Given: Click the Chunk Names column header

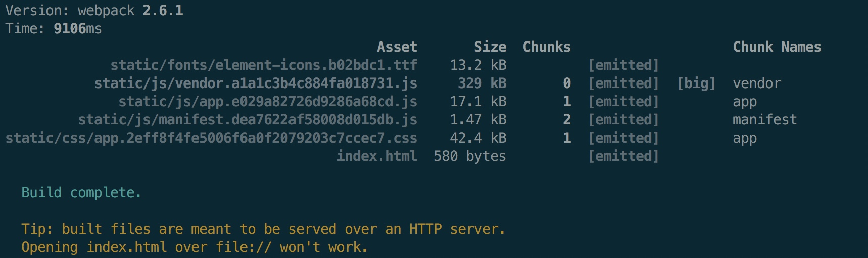Looking at the screenshot, I should tap(777, 47).
